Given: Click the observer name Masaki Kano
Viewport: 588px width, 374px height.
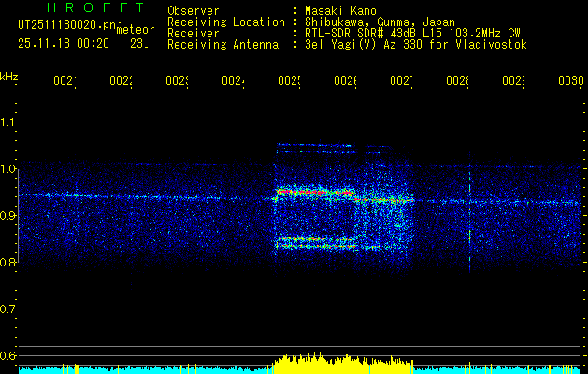Looking at the screenshot, I should click(x=340, y=11).
